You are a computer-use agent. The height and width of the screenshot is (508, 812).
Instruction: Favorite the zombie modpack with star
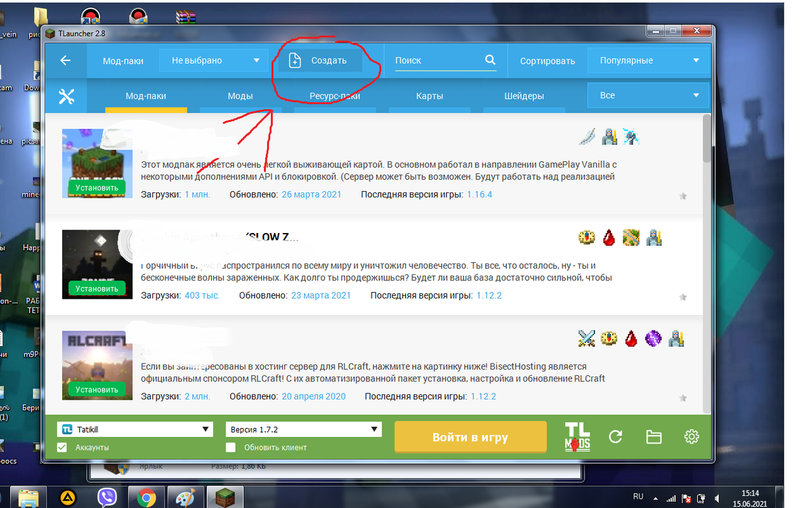[x=683, y=297]
